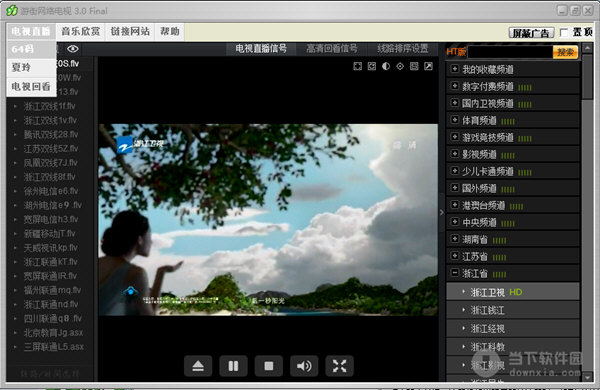
Task: Pause the video playback
Action: (x=233, y=366)
